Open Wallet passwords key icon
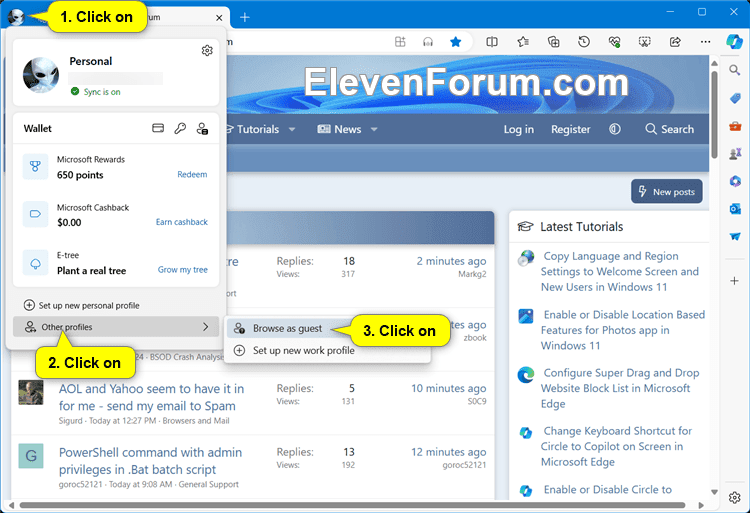 [180, 128]
